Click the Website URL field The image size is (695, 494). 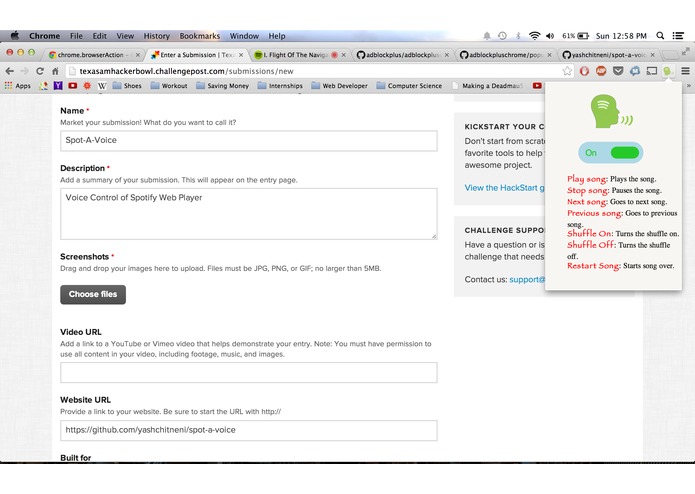click(249, 430)
